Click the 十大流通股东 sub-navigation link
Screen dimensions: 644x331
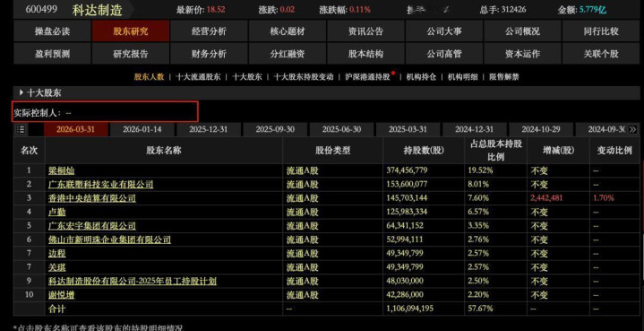(x=198, y=77)
